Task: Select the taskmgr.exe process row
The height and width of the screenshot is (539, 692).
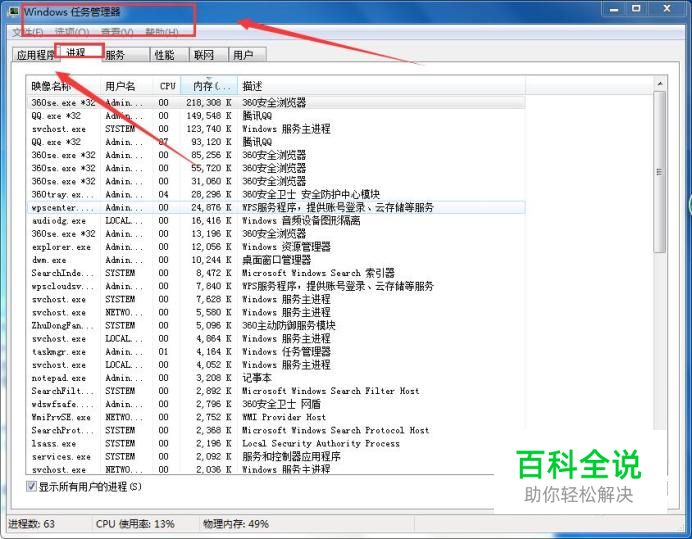Action: tap(276, 352)
